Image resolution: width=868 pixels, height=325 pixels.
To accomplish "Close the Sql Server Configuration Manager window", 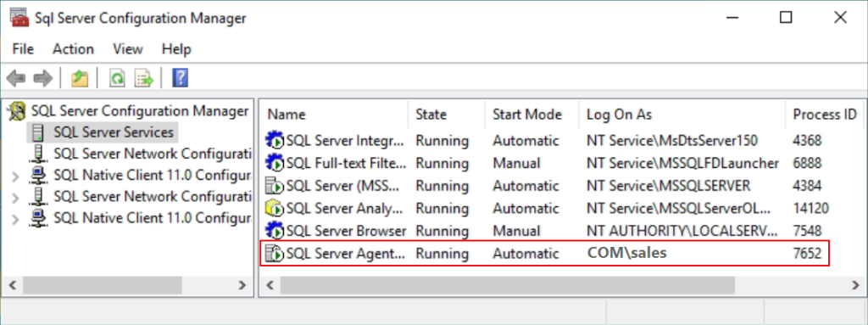I will click(x=840, y=17).
